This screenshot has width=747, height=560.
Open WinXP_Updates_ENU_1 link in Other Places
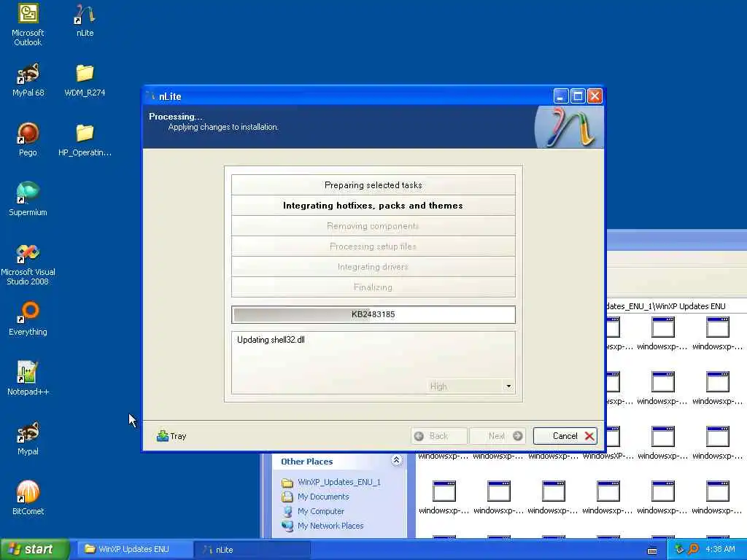(x=338, y=482)
